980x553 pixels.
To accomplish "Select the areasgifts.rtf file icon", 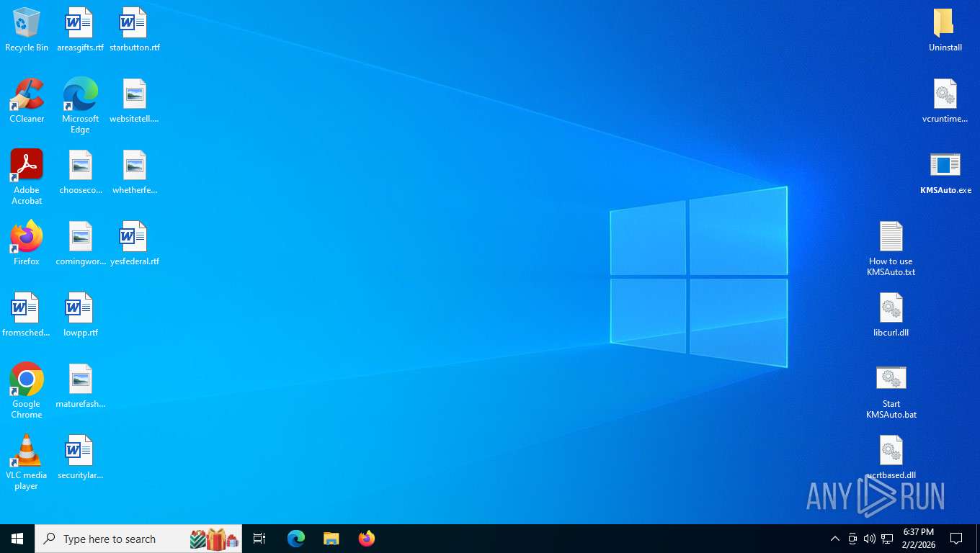I will (x=80, y=30).
